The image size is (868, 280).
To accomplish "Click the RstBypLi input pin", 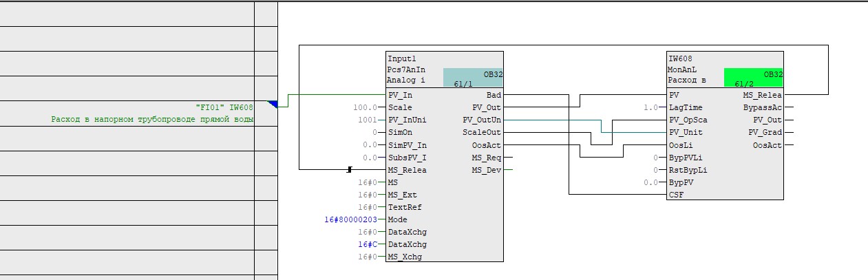I will click(686, 170).
